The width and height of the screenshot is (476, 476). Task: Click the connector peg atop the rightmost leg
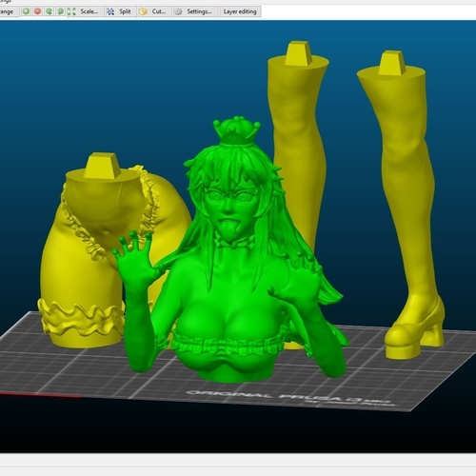(x=392, y=63)
